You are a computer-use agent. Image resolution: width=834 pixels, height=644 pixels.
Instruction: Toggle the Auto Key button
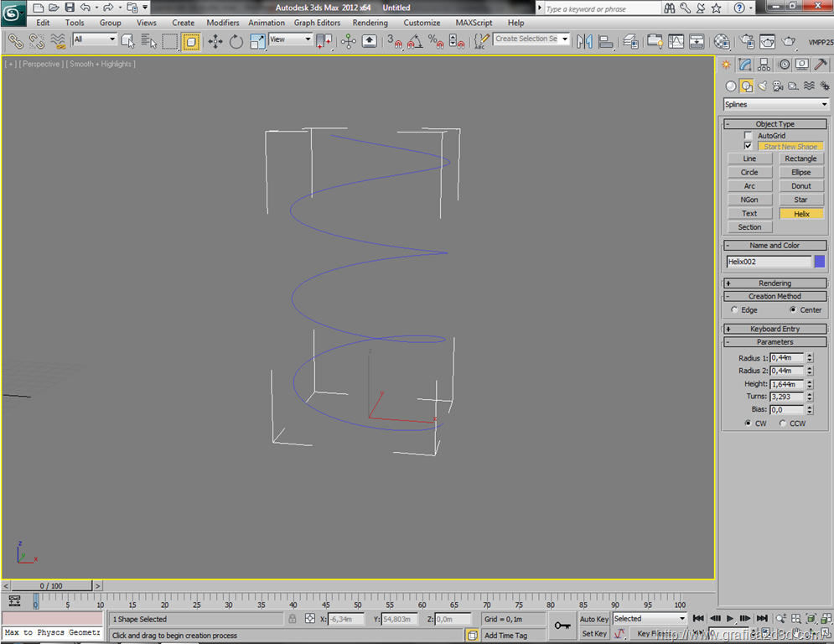click(593, 619)
